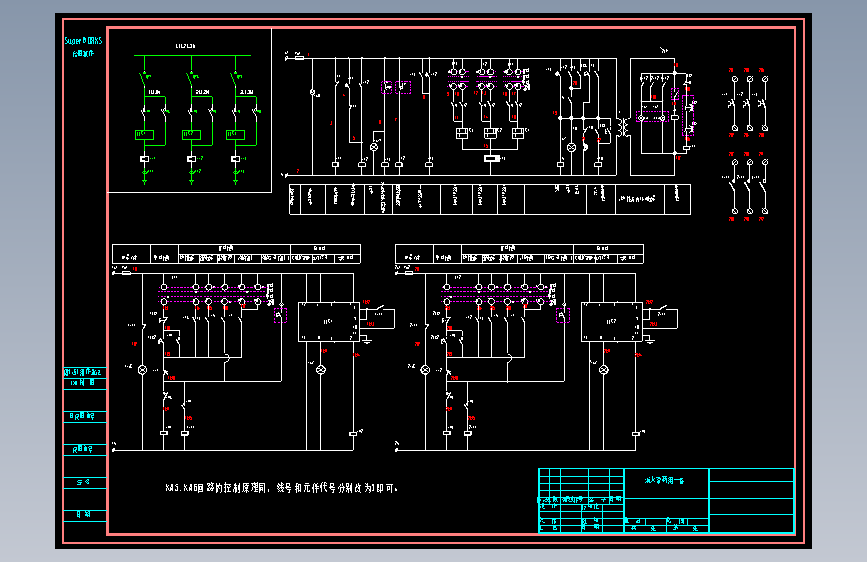Pick the transformer symbol in the upper control circuit
Screen dimensions: 867x562
coord(625,127)
